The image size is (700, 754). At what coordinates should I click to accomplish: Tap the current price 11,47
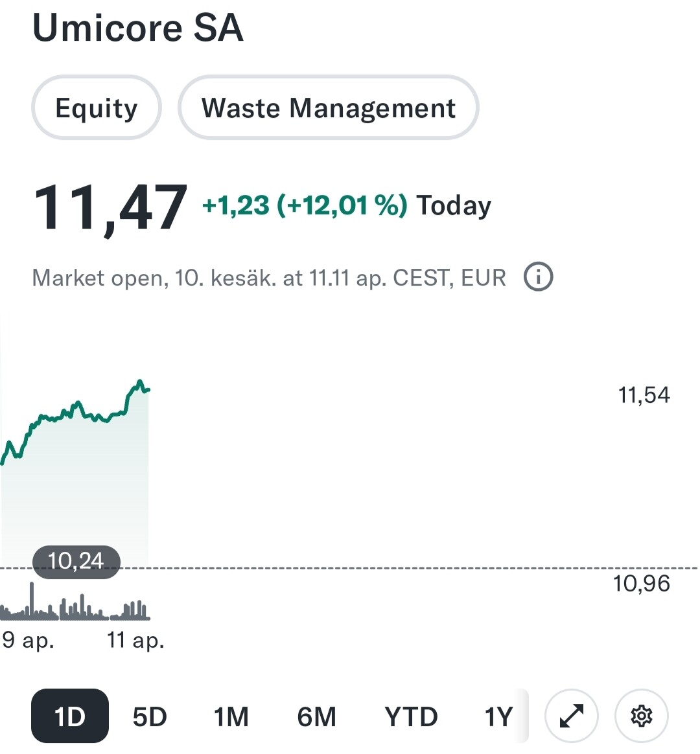(x=110, y=208)
